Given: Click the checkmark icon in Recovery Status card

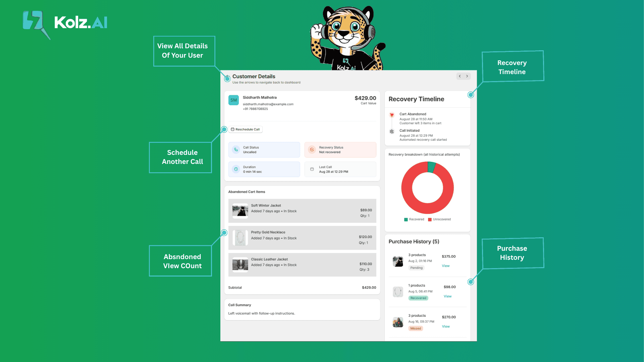Looking at the screenshot, I should tap(312, 149).
